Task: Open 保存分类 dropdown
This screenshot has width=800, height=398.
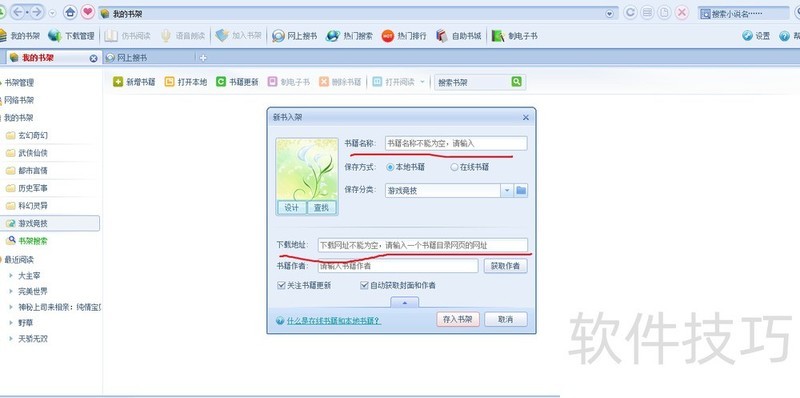Action: click(x=507, y=190)
